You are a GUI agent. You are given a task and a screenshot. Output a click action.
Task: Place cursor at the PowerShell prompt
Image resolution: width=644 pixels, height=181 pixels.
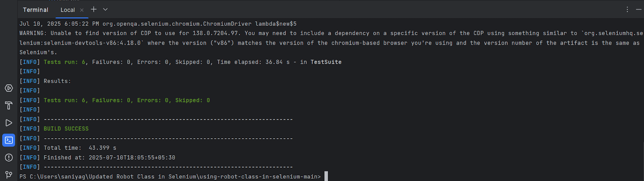click(326, 177)
